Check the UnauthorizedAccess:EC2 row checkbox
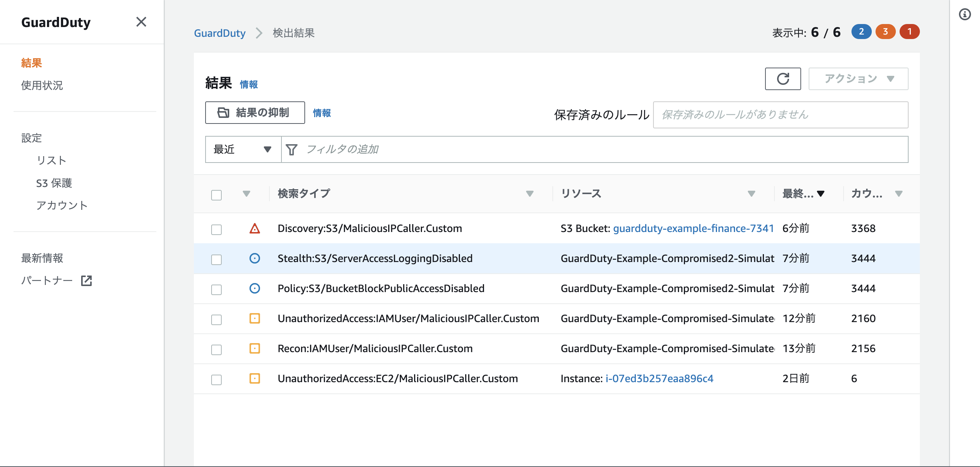 point(216,380)
